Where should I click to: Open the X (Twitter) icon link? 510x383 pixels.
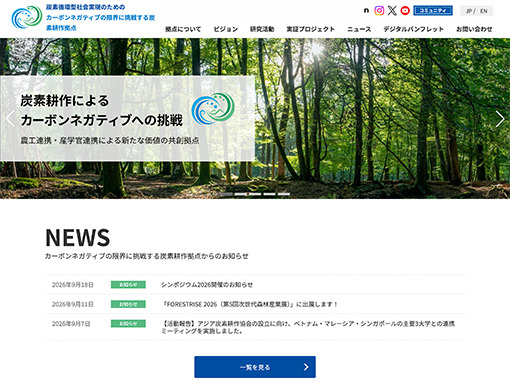[392, 11]
